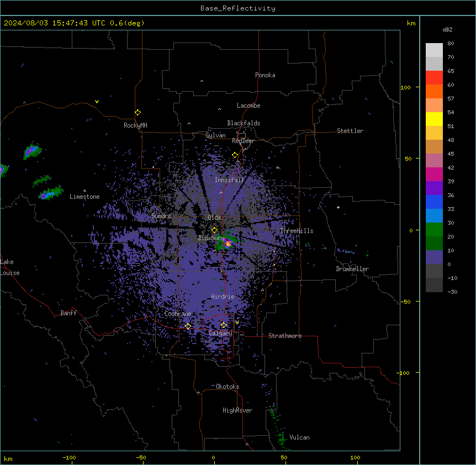This screenshot has height=465, width=476.
Task: Select the RedDeer city label
Action: coord(243,141)
